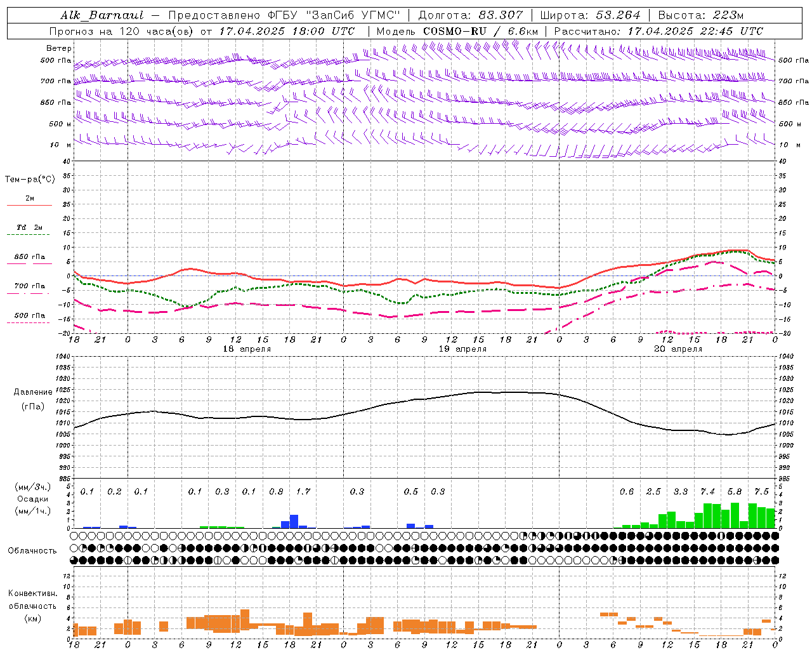Click the tallest blue precipitation bar
Viewport: 812px width, 650px height.
(294, 521)
